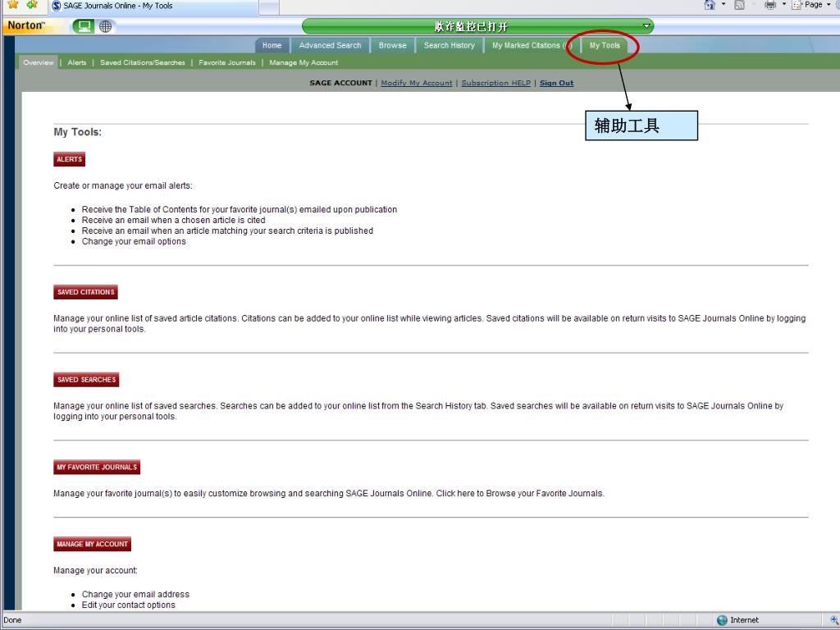Open the Alerts sub-tab
Screen dimensions: 840x630
pyautogui.click(x=76, y=62)
